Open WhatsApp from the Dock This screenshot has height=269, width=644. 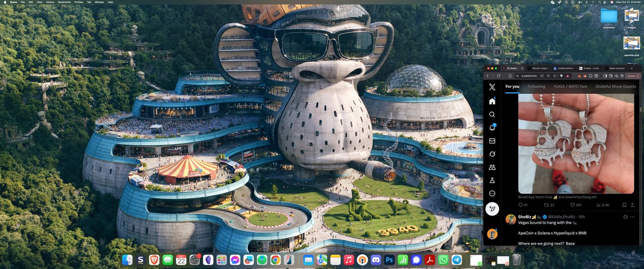point(443,259)
